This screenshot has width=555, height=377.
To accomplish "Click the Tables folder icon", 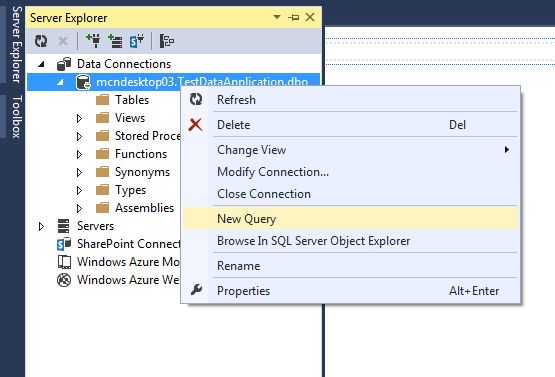I will [103, 100].
